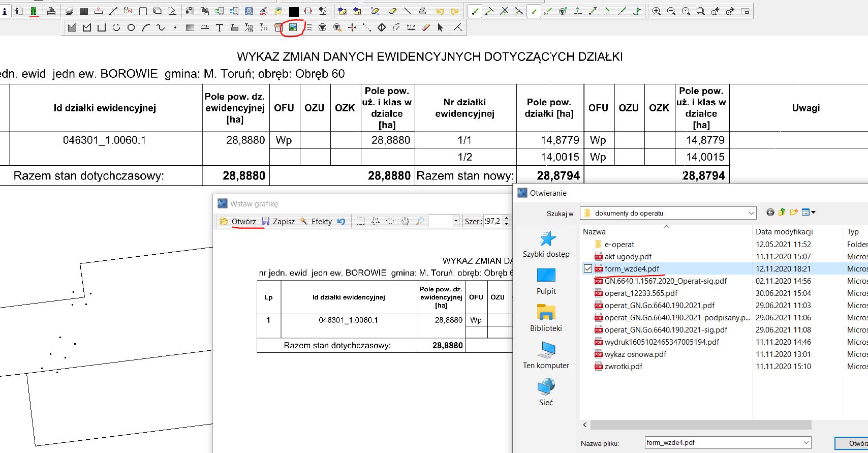Select rectangular selection tool in Wstaw grafikę

(x=360, y=221)
